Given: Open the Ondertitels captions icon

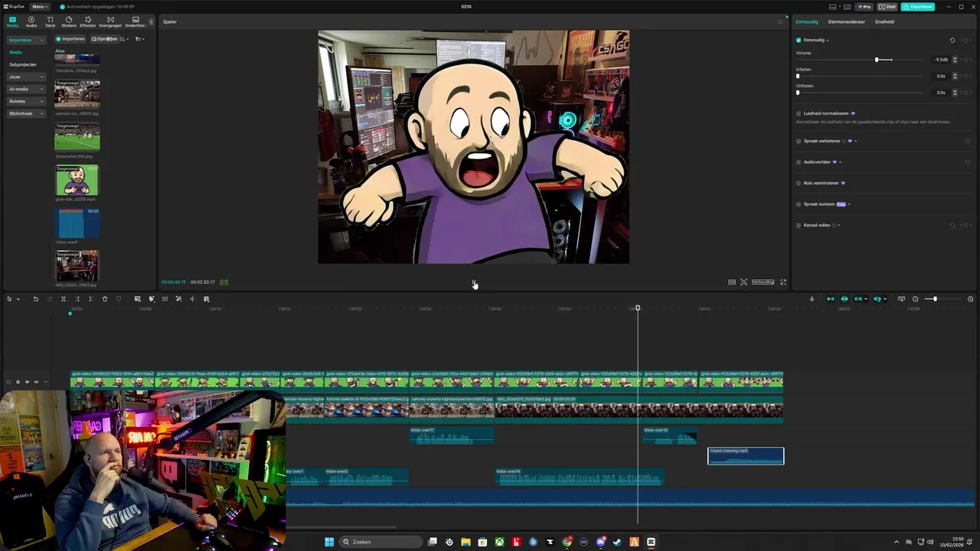Looking at the screenshot, I should 136,21.
